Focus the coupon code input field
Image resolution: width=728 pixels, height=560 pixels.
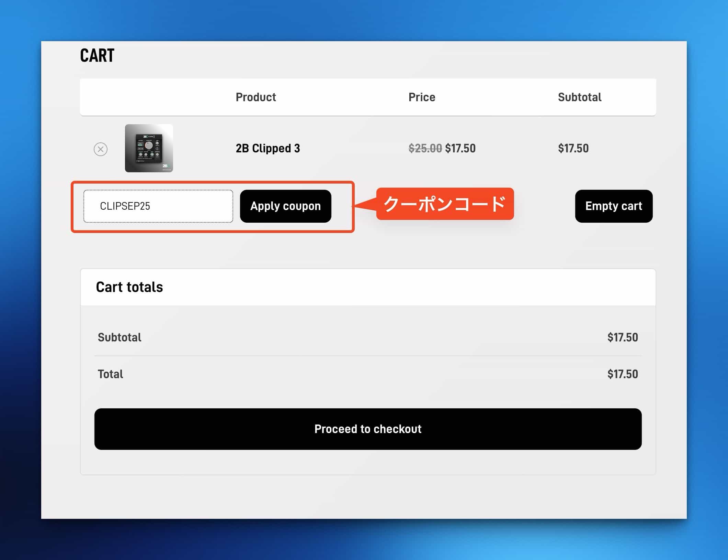[x=158, y=206]
